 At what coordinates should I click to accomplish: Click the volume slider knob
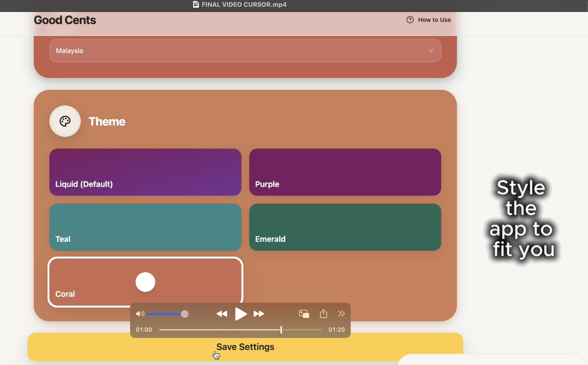click(x=185, y=314)
